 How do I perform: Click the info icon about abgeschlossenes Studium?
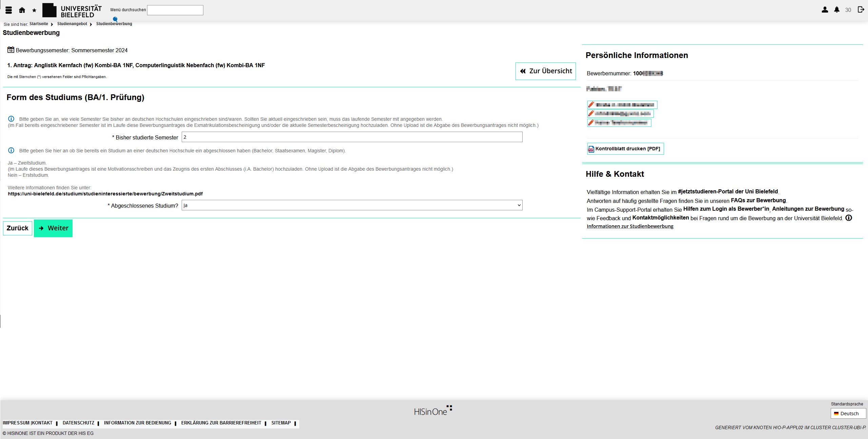[x=11, y=150]
